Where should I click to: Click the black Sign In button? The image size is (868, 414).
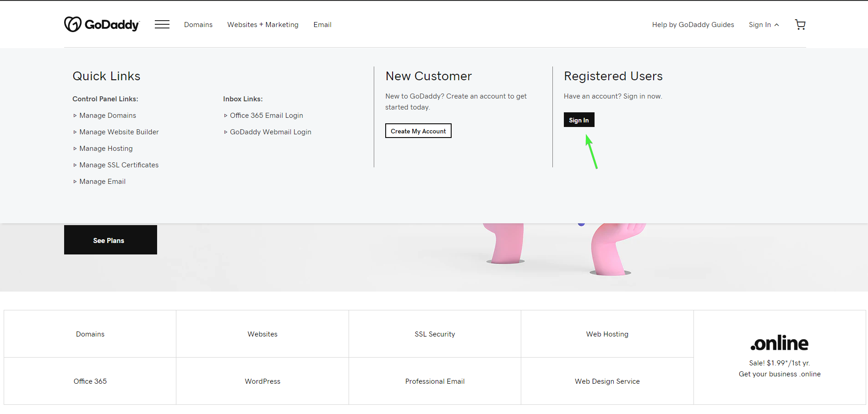(x=579, y=120)
